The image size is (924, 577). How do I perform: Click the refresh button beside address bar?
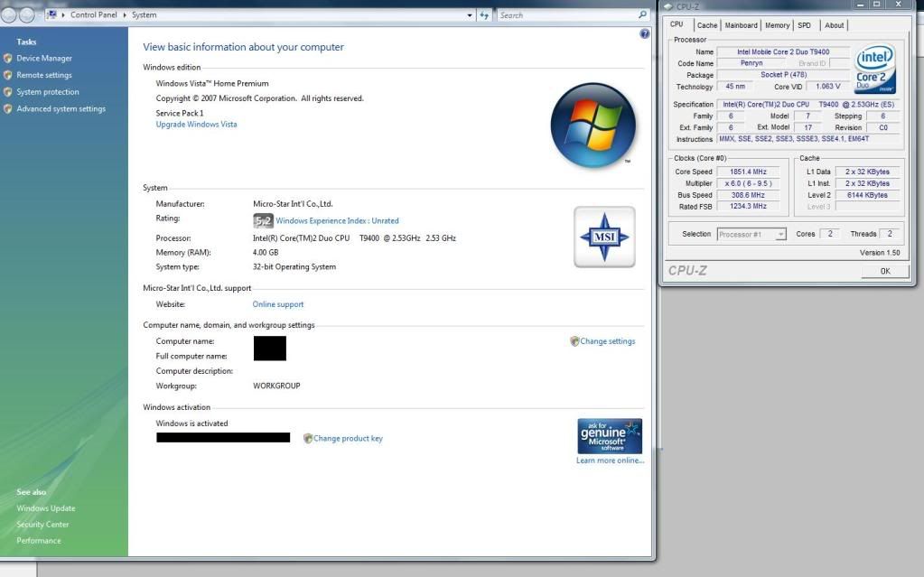tap(484, 15)
